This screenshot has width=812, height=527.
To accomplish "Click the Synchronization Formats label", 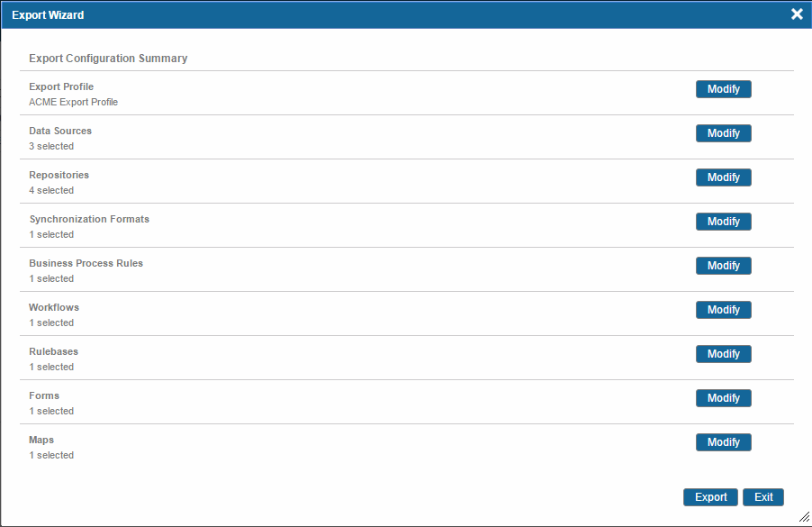I will [x=89, y=219].
